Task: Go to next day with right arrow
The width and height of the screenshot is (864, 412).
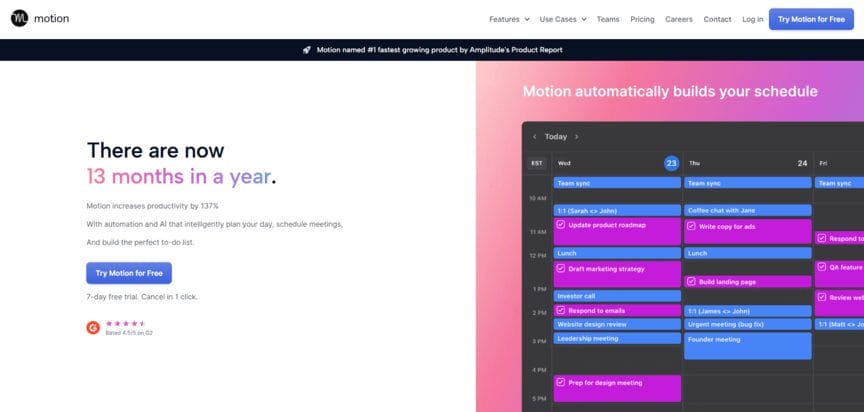Action: (x=576, y=137)
